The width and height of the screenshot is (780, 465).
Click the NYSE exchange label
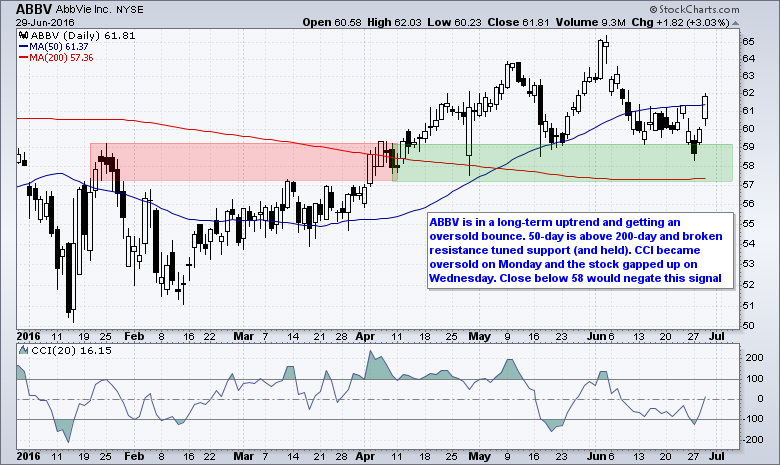(129, 9)
